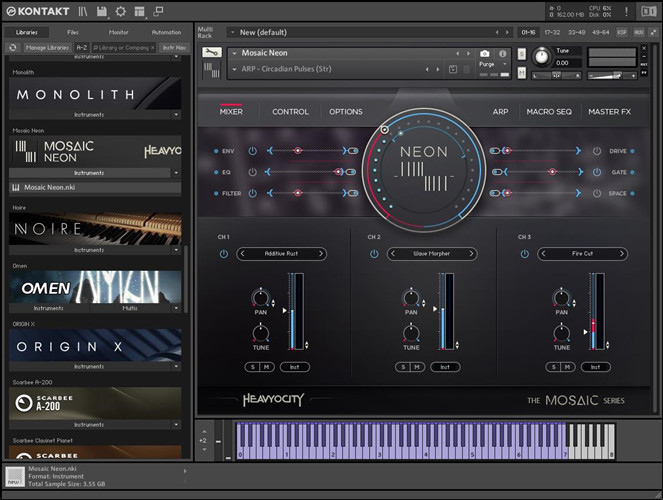Click next CH 3 source arrow
The height and width of the screenshot is (500, 663).
click(x=622, y=254)
